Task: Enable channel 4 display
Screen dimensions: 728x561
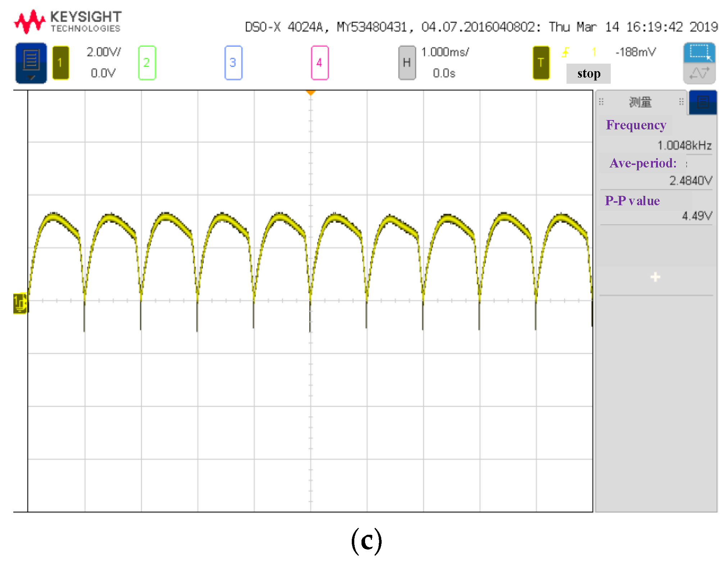Action: click(319, 63)
